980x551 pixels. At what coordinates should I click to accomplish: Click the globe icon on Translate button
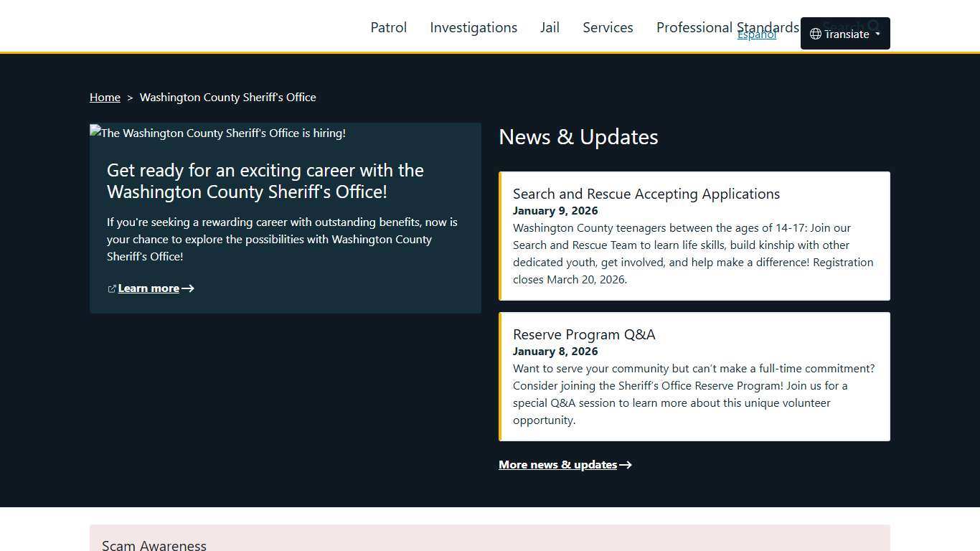tap(815, 34)
